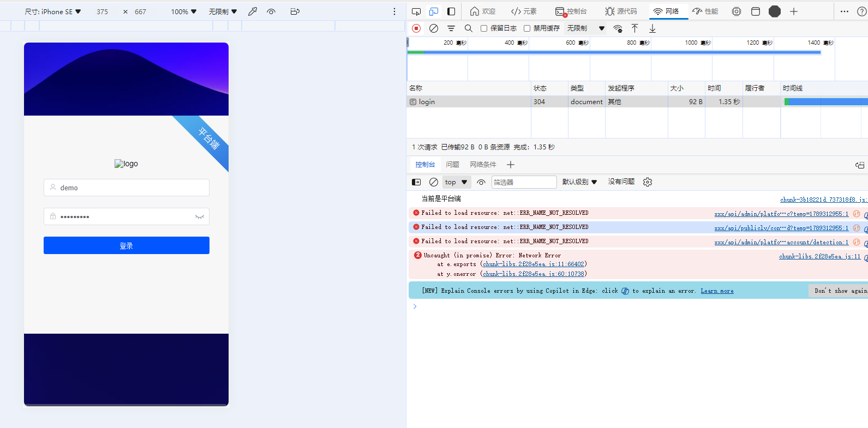Open network search with magnifier icon
This screenshot has width=868, height=428.
coord(469,28)
